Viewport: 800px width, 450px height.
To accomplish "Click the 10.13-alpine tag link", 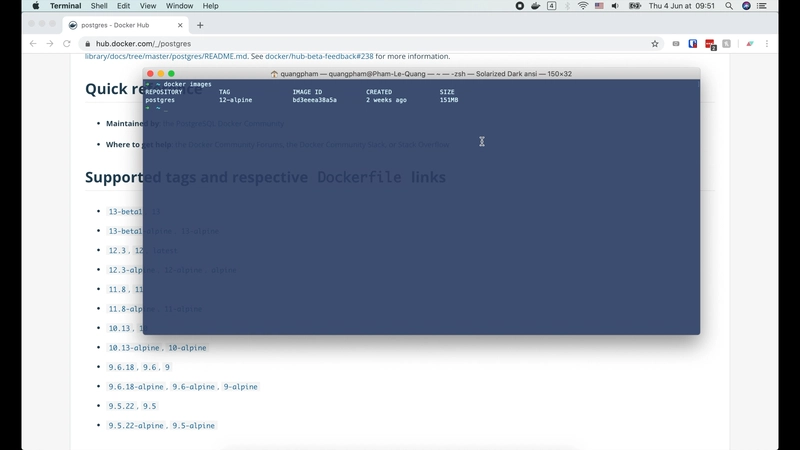I will (134, 348).
